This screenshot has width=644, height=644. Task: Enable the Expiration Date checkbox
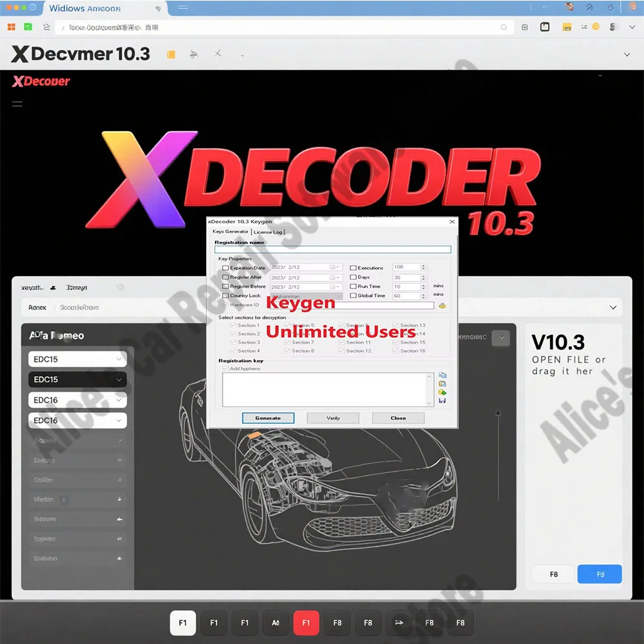pos(225,268)
